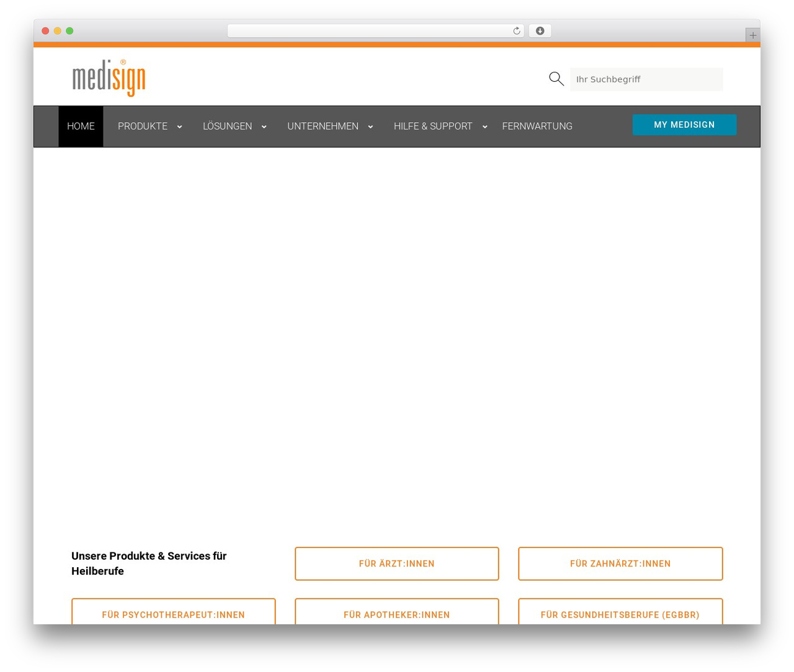The width and height of the screenshot is (794, 672).
Task: Open the Unternehmen menu item
Action: point(323,126)
